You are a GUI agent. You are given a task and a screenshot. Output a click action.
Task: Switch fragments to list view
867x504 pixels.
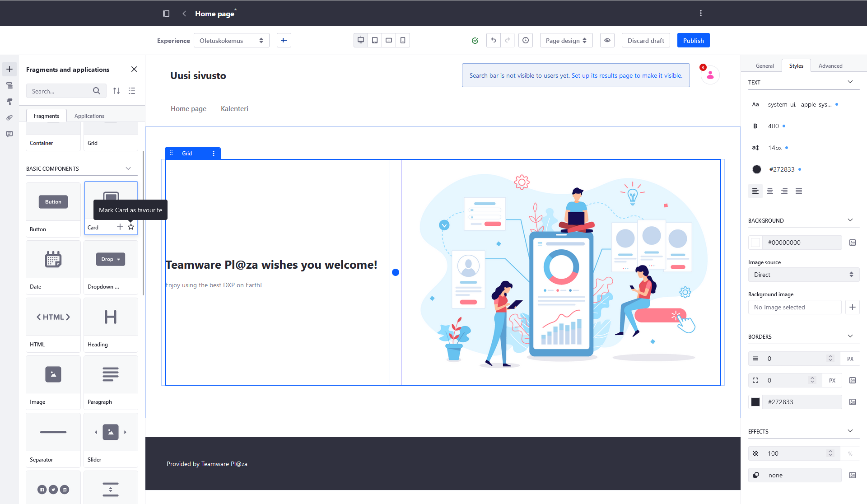pyautogui.click(x=132, y=91)
